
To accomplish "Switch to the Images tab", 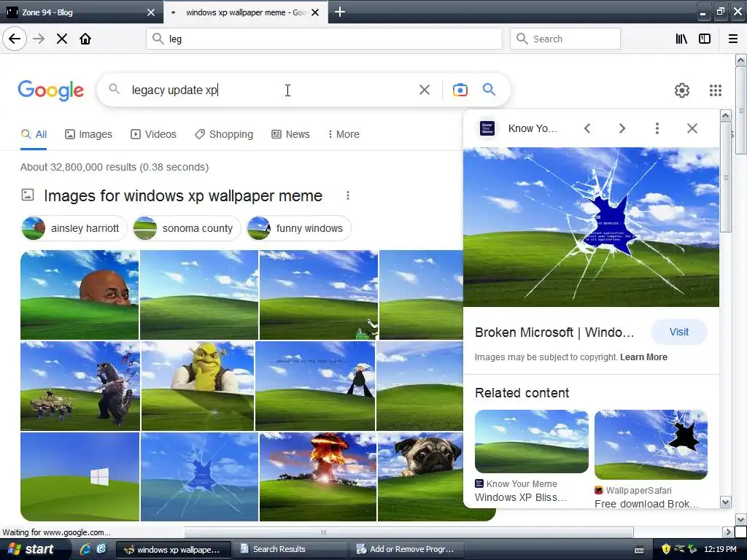I will click(88, 134).
